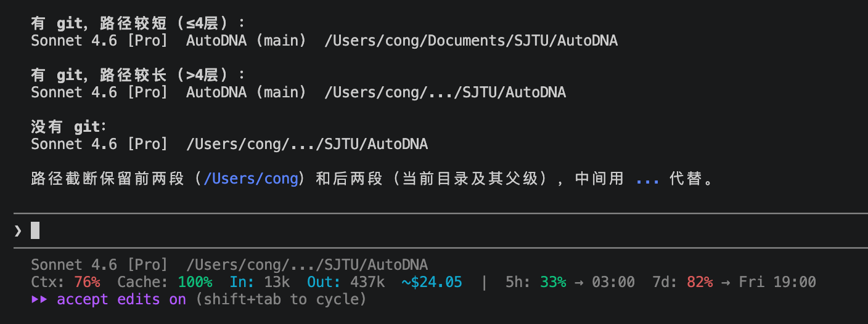This screenshot has height=324, width=868.
Task: Click the pipe separator in the status line
Action: [484, 283]
